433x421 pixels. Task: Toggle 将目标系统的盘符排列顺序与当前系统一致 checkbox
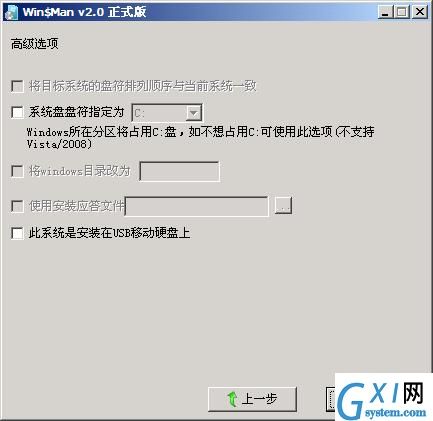click(17, 86)
